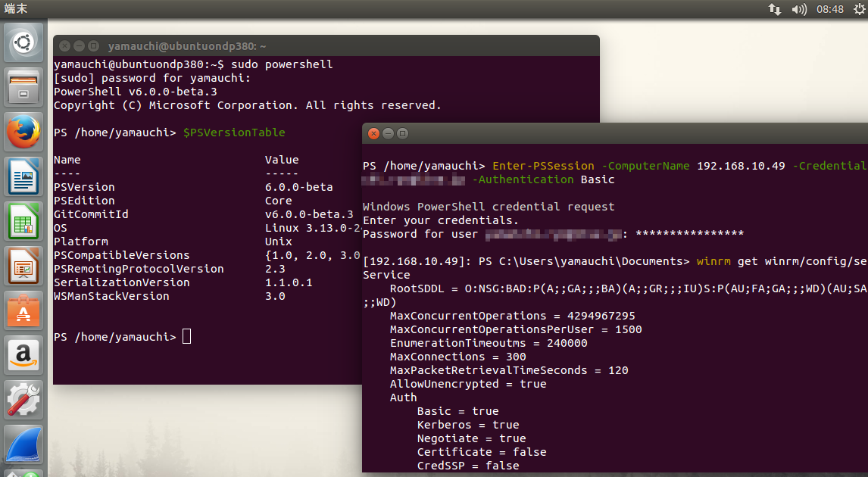The image size is (868, 477).
Task: Open session gear menu in top panel
Action: [x=859, y=9]
